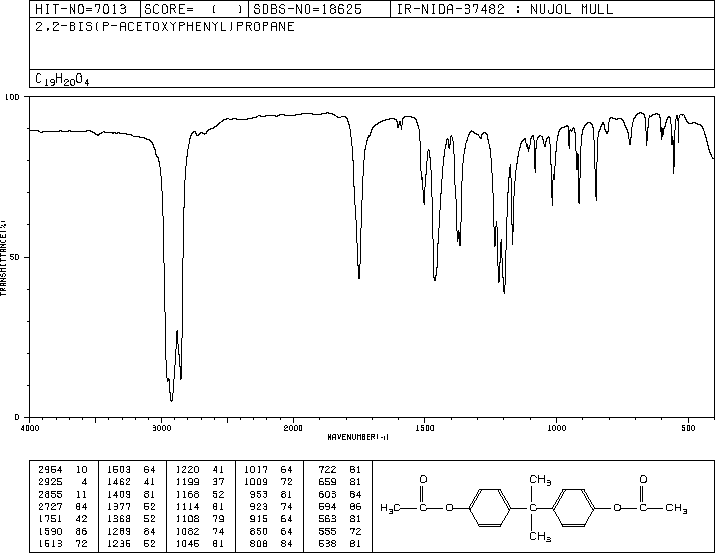Click the 100 label at y-axis top

tap(12, 97)
